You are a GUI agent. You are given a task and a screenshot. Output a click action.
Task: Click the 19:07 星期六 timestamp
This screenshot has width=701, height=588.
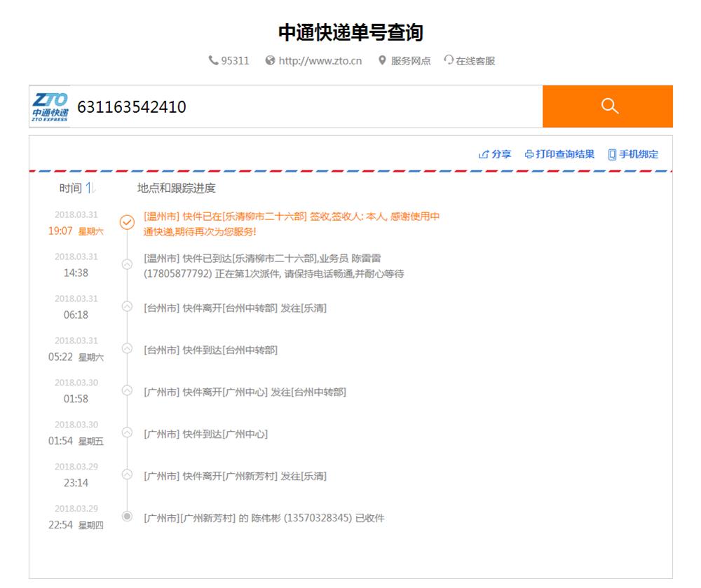(x=76, y=231)
